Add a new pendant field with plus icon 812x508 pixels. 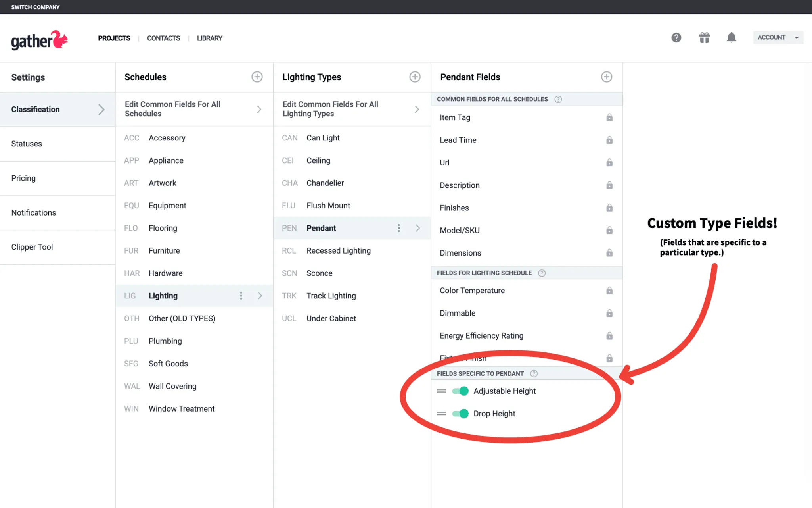pos(607,77)
